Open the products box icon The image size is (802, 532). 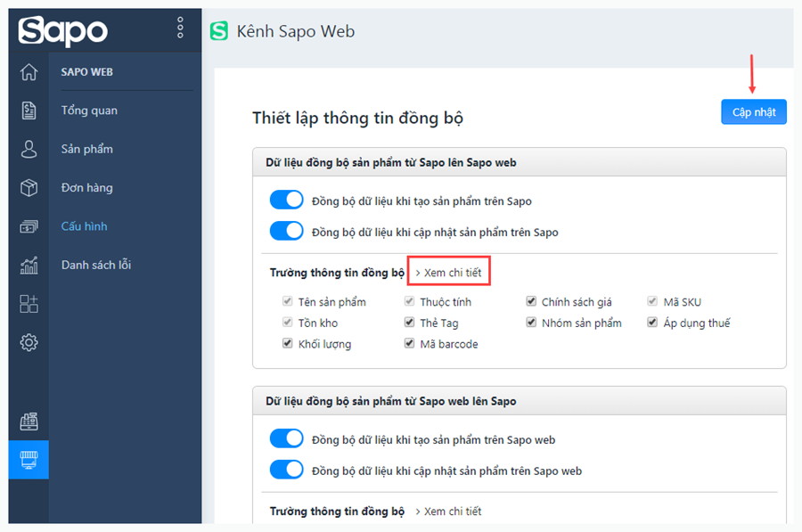point(29,188)
